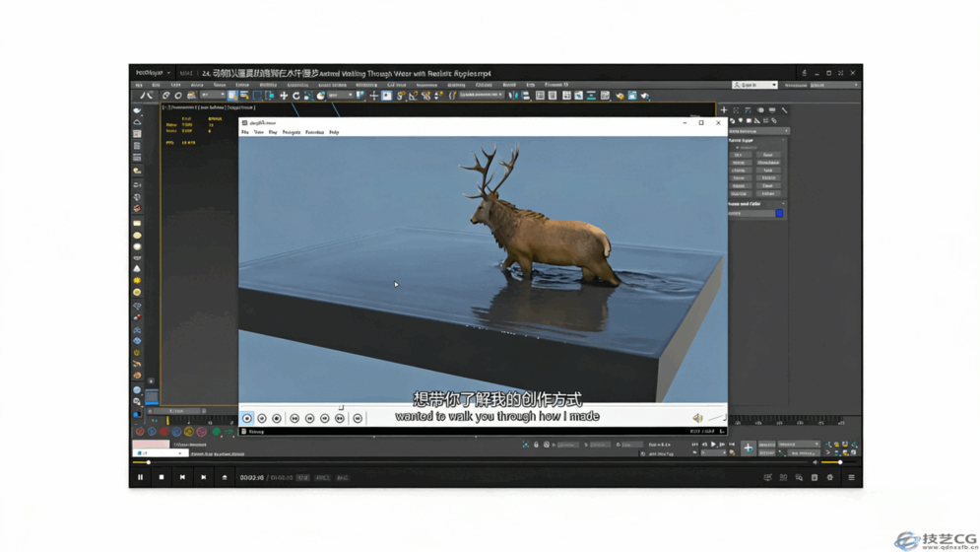980x552 pixels.
Task: Open the video player playlist menu icon
Action: 851,477
